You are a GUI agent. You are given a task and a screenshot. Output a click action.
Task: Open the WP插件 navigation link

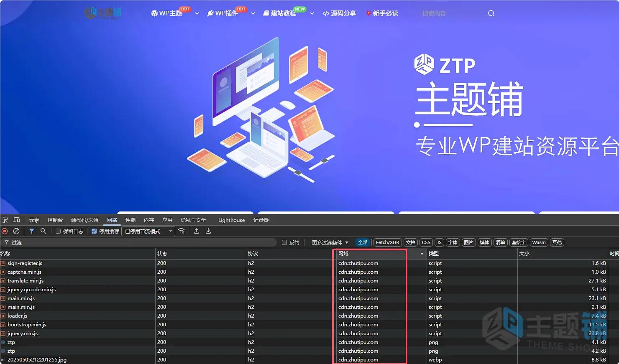(223, 13)
